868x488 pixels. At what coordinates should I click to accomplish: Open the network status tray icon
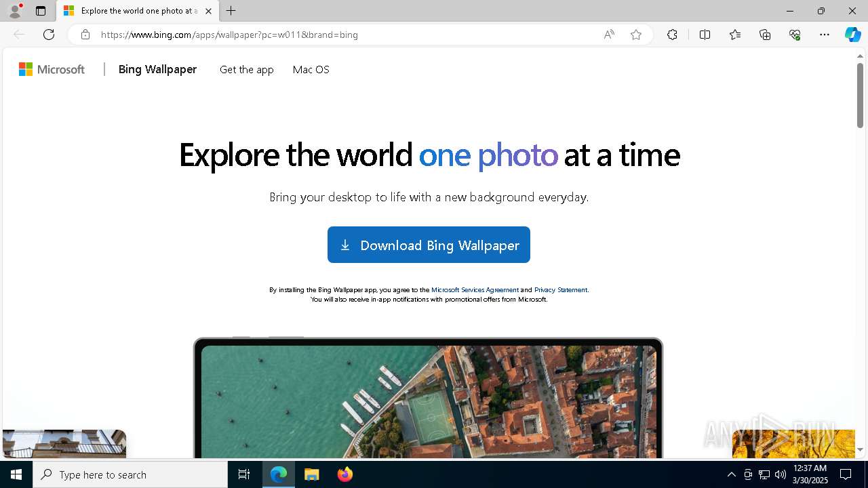tap(764, 474)
